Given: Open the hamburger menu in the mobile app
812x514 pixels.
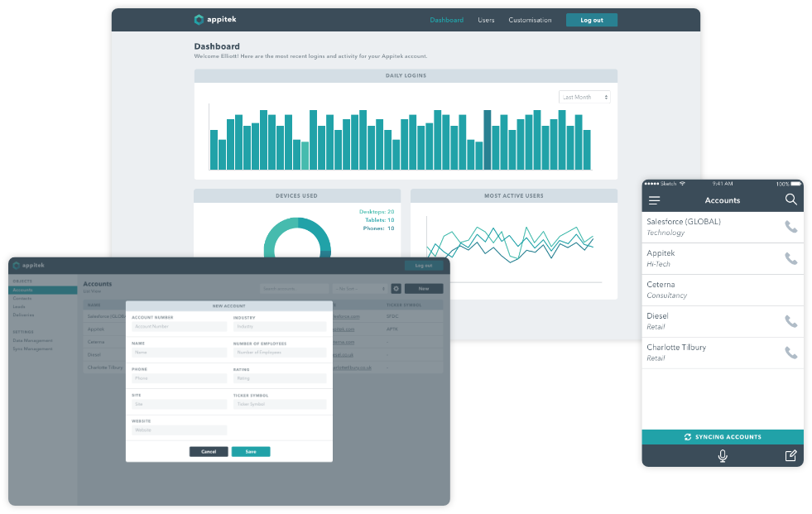Looking at the screenshot, I should (x=654, y=200).
